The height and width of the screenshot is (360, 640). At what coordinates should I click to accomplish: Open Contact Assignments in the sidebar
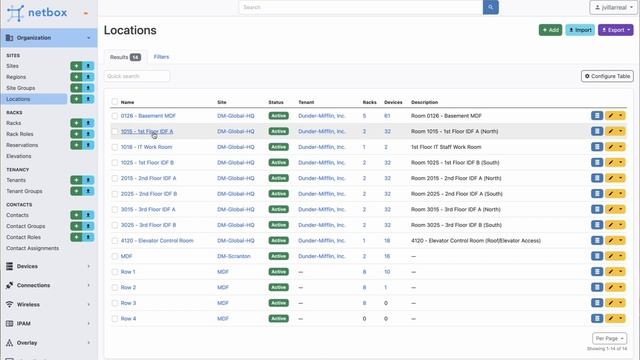point(32,248)
